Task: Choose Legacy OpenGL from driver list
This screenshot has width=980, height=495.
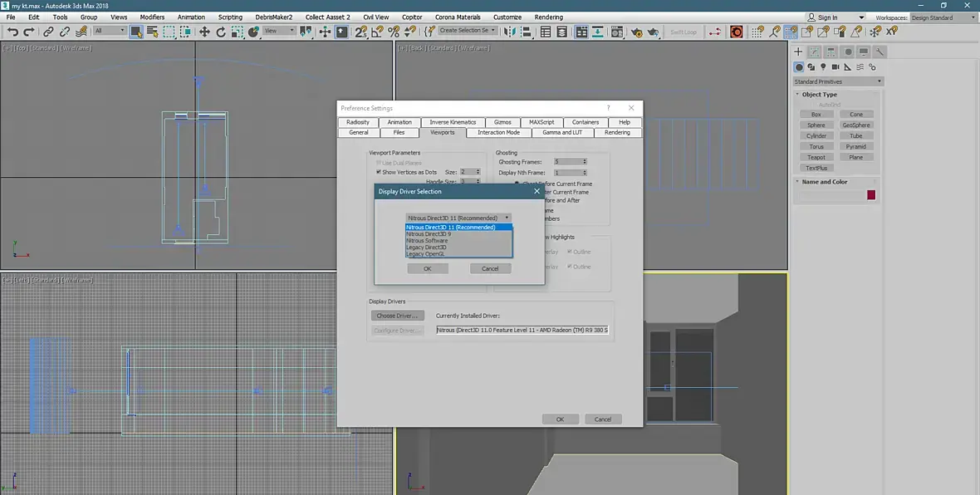Action: (x=426, y=253)
